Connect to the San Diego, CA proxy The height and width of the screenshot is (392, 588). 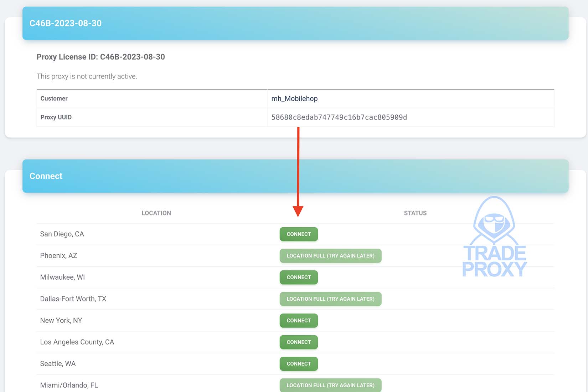point(299,234)
